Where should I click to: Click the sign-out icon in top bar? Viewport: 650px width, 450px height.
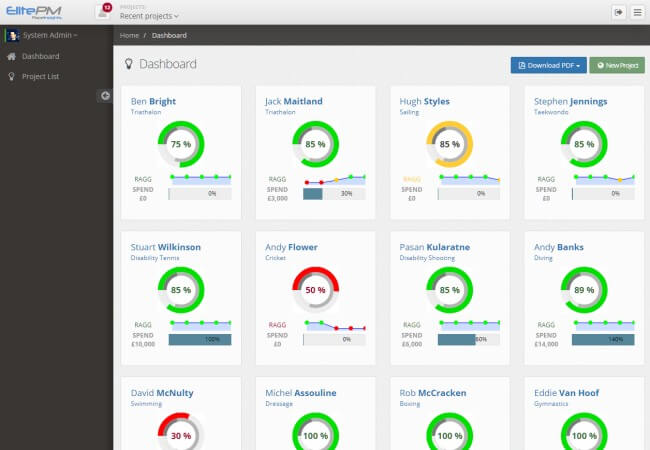coord(618,12)
